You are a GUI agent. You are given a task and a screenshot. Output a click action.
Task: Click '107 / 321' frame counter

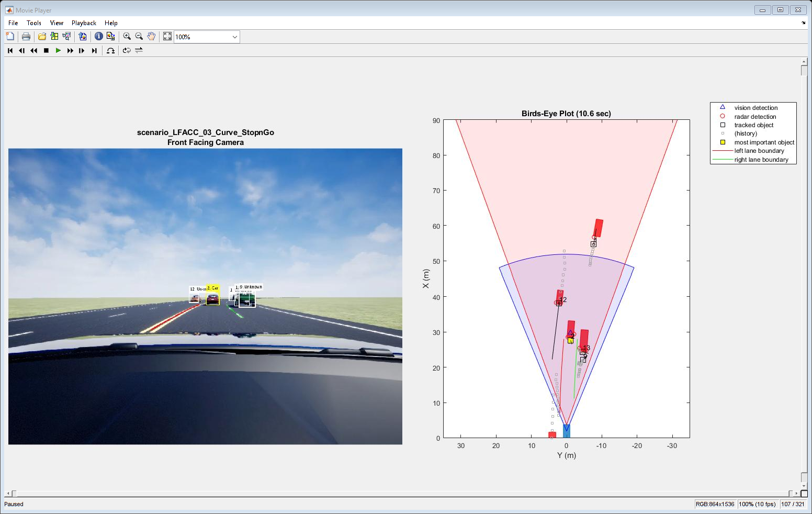pyautogui.click(x=793, y=504)
